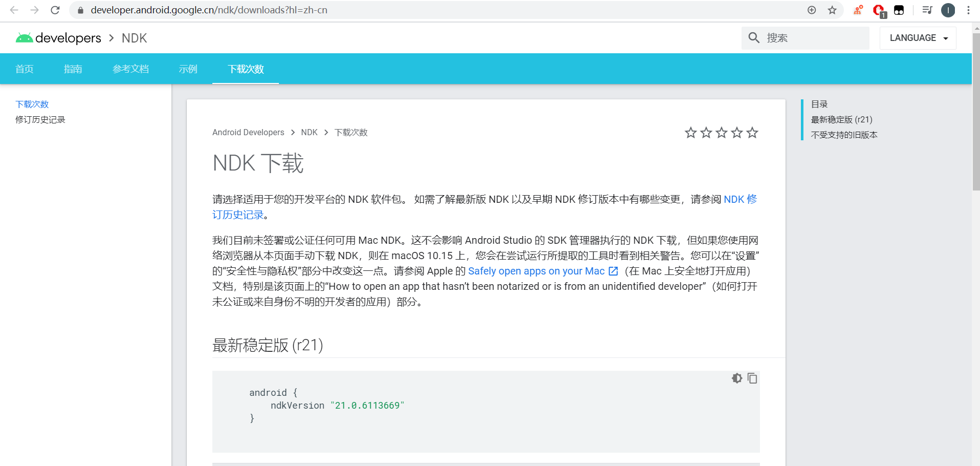Toggle dark theme for code block
The height and width of the screenshot is (466, 980).
(737, 378)
